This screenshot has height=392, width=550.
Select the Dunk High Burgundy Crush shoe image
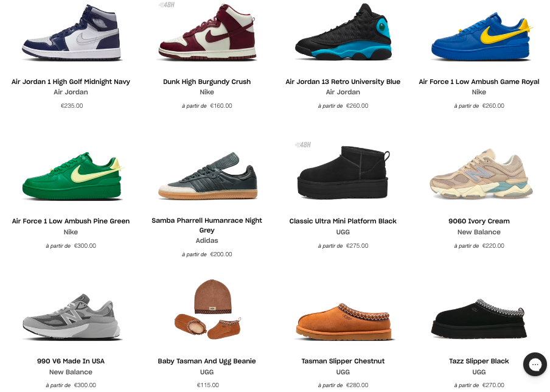coord(207,32)
